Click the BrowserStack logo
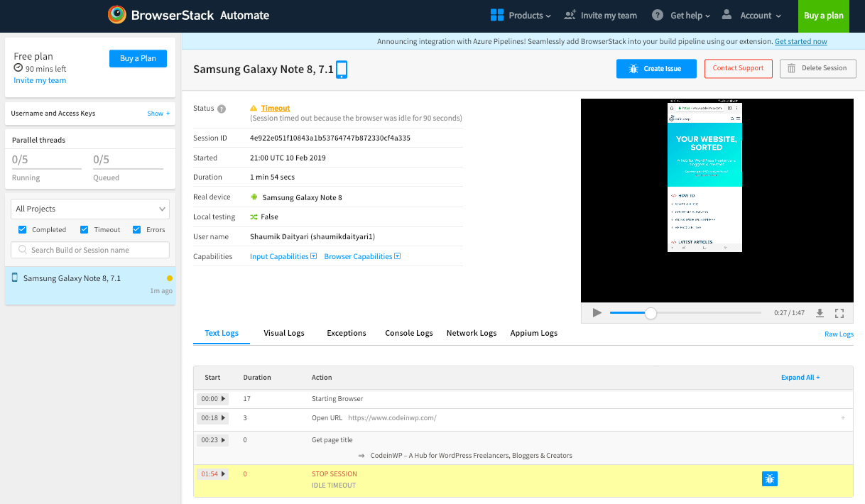 coord(116,14)
